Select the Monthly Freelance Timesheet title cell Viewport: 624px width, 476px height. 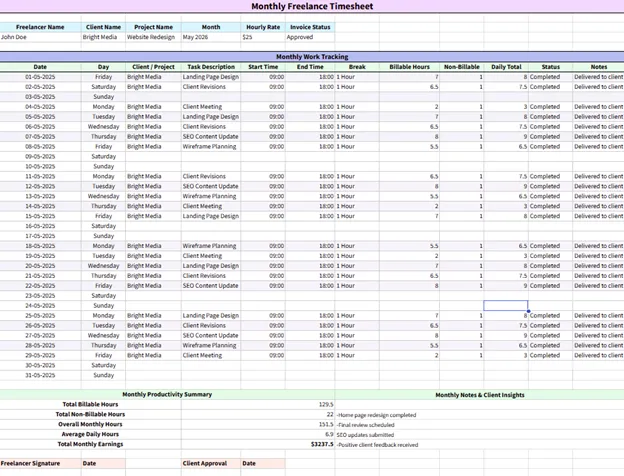tap(312, 6)
